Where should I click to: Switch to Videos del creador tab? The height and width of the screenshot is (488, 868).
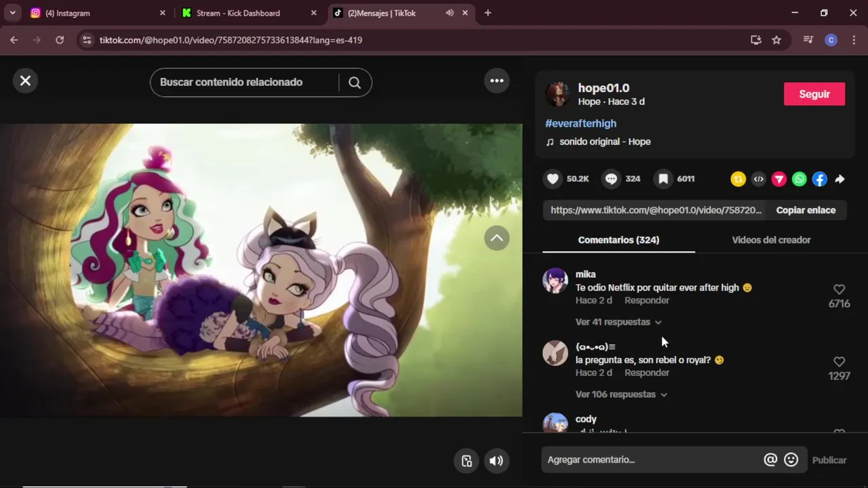tap(771, 240)
